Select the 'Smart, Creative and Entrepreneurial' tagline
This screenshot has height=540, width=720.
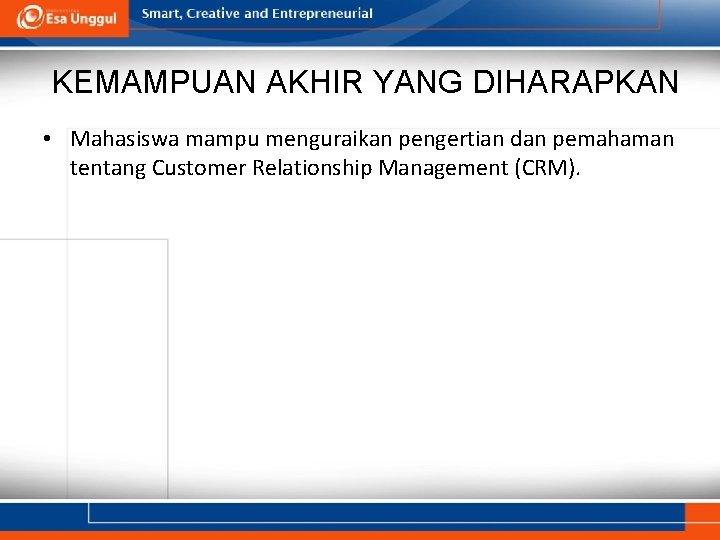coord(257,14)
